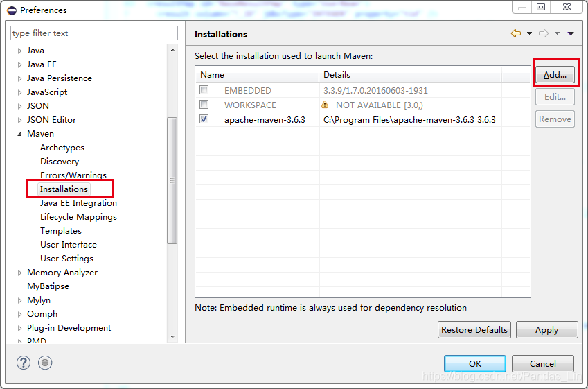The image size is (588, 389).
Task: Click the WORKSPACE row name
Action: (x=250, y=105)
